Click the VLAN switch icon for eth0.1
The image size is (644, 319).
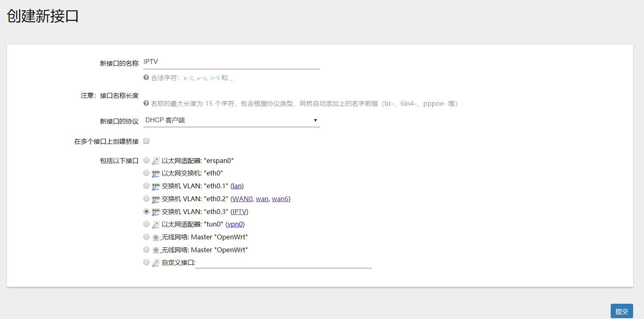point(155,186)
